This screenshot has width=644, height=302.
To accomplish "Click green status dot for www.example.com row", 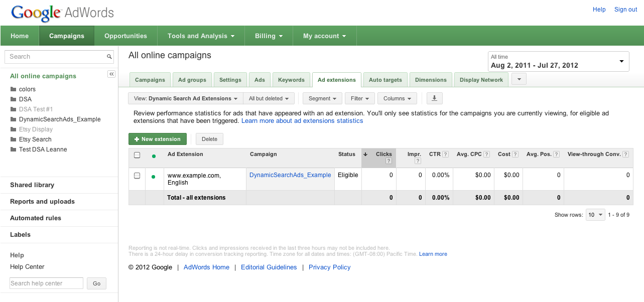I will tap(154, 177).
